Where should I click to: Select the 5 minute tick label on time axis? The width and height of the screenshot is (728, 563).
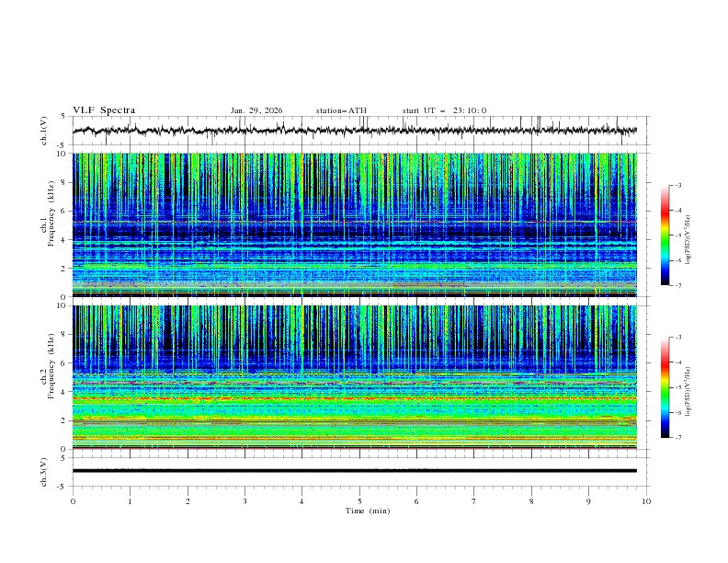[359, 500]
